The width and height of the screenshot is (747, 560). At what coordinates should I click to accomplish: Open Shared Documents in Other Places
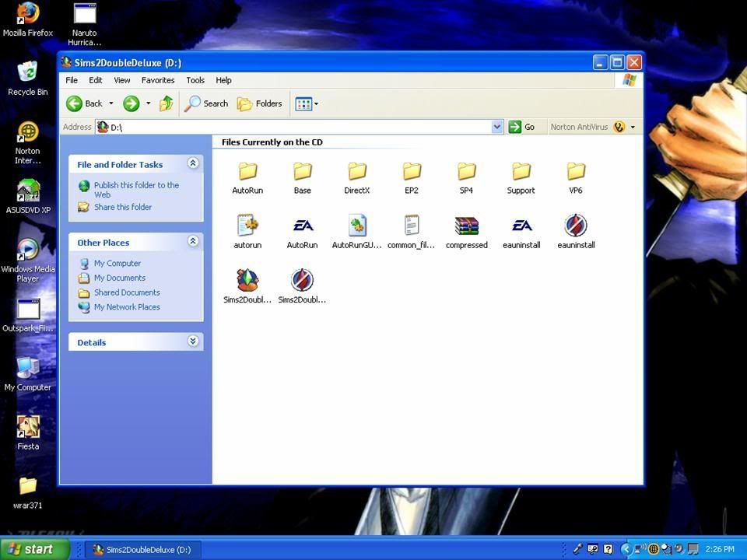tap(127, 292)
